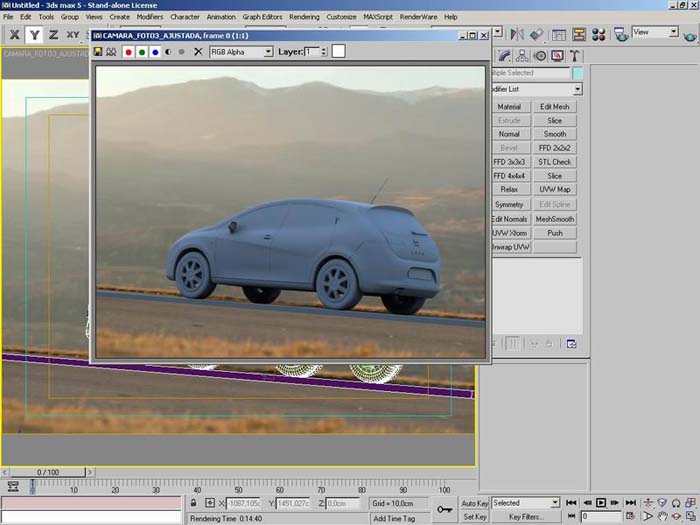
Task: Toggle the blue channel display
Action: click(x=155, y=51)
